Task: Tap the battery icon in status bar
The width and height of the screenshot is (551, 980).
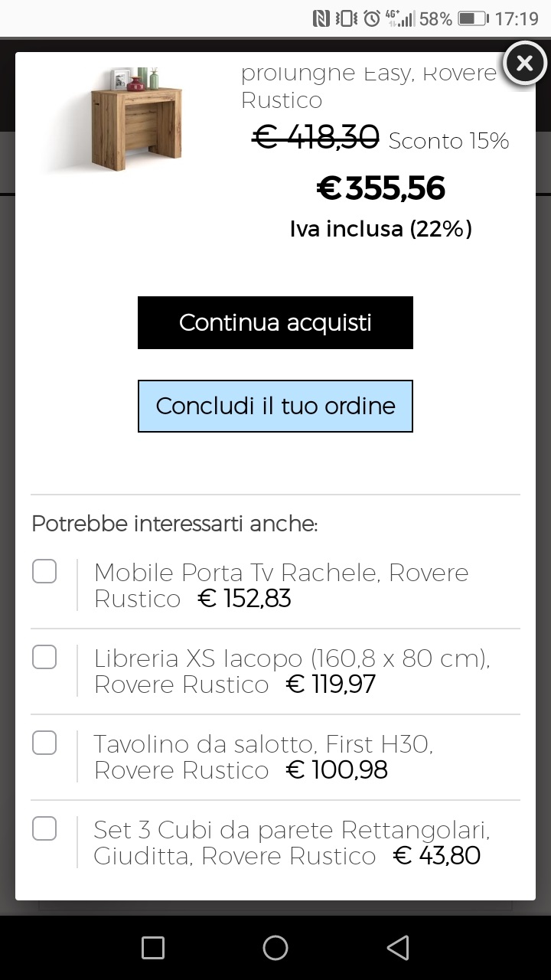Action: [473, 18]
